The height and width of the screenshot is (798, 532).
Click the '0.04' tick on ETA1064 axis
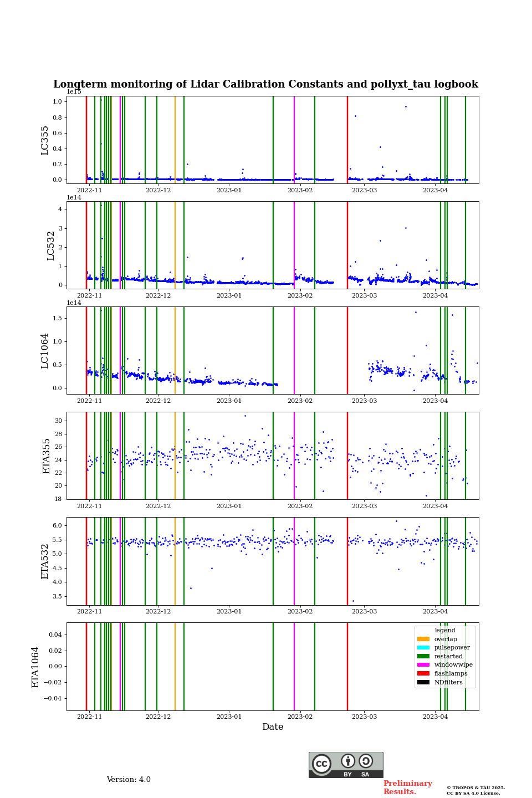tap(55, 635)
